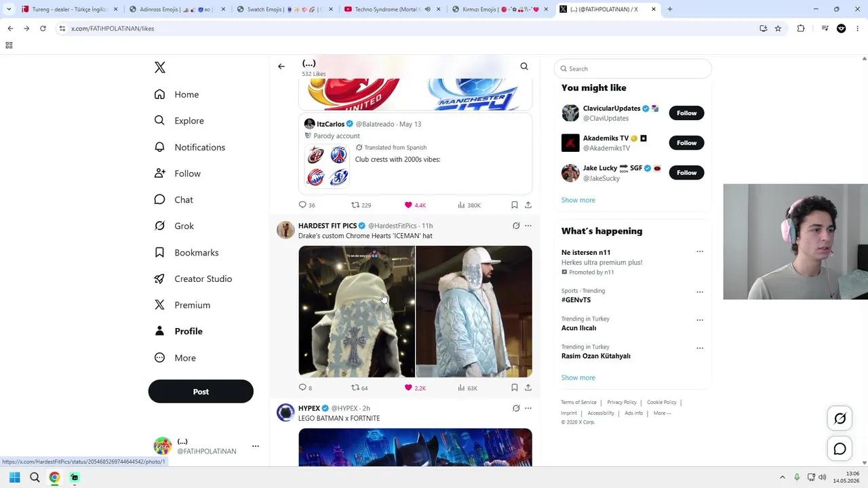Click the black Post button
The image size is (868, 488).
[x=201, y=392]
